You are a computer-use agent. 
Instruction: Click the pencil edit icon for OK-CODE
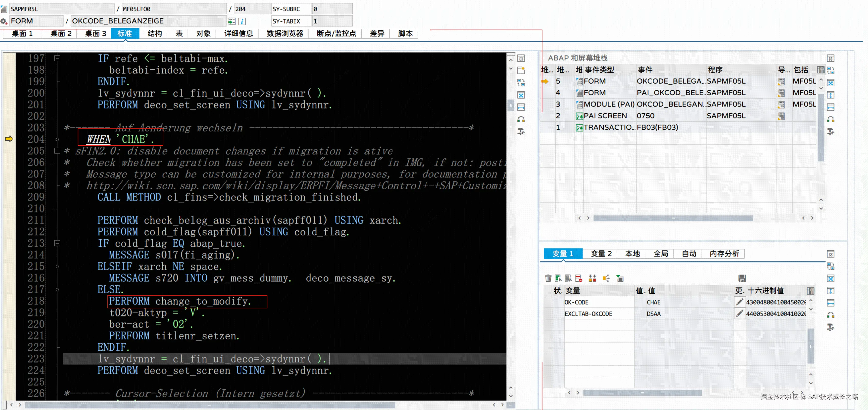coord(739,302)
